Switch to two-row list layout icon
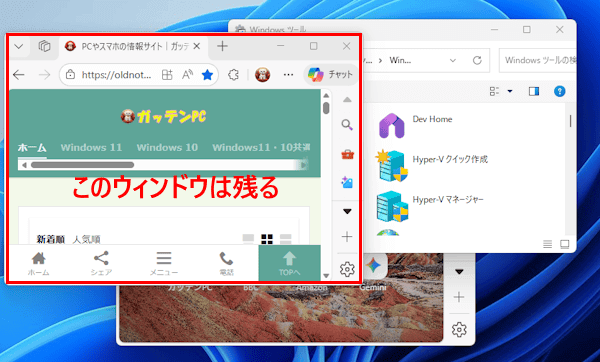The image size is (600, 362). [x=285, y=239]
